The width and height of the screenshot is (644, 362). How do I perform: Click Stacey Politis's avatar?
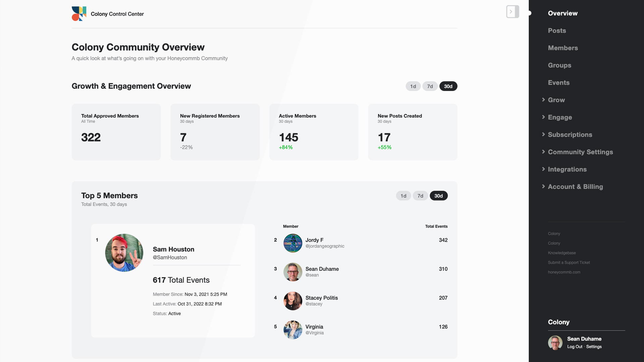point(292,301)
